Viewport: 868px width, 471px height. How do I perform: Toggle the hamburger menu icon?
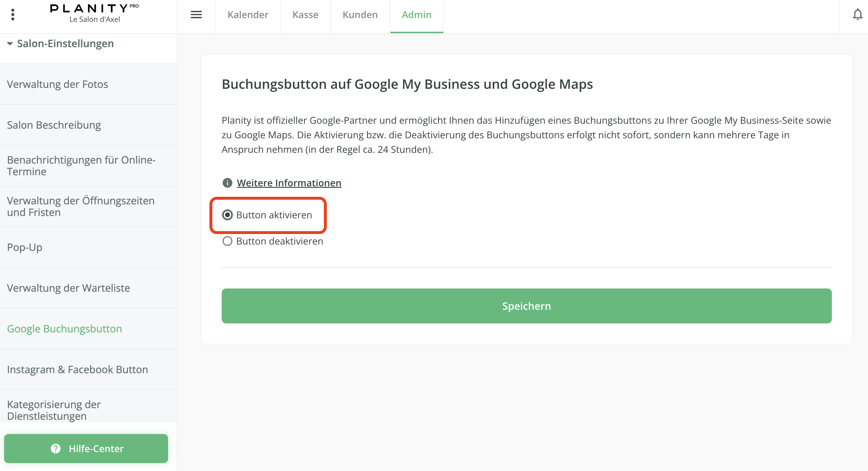click(x=196, y=15)
